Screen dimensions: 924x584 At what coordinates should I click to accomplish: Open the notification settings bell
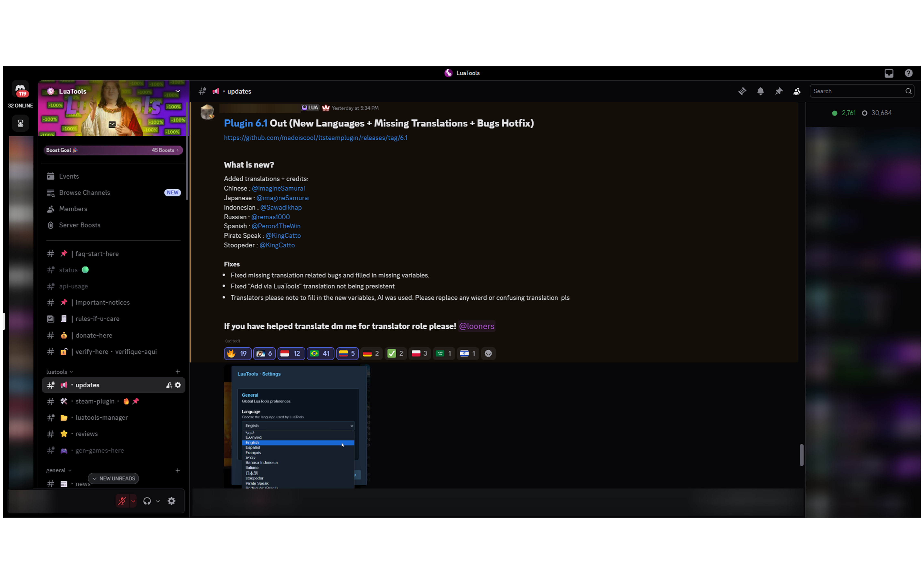pos(760,91)
